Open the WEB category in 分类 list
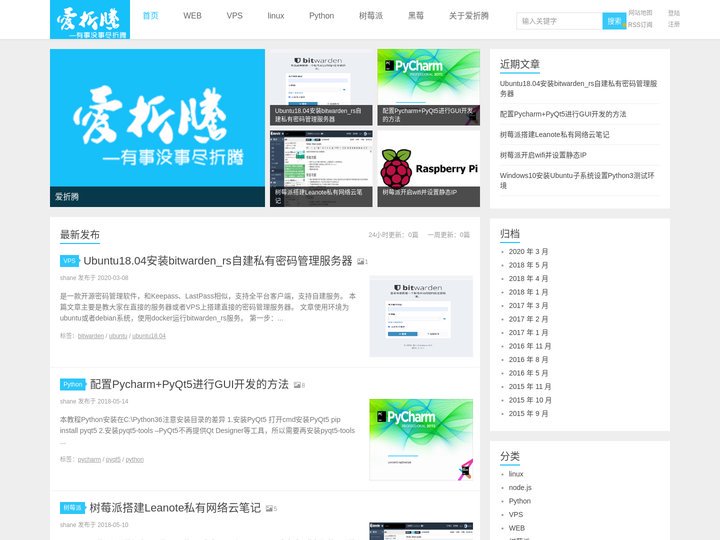The image size is (720, 540). pyautogui.click(x=517, y=528)
